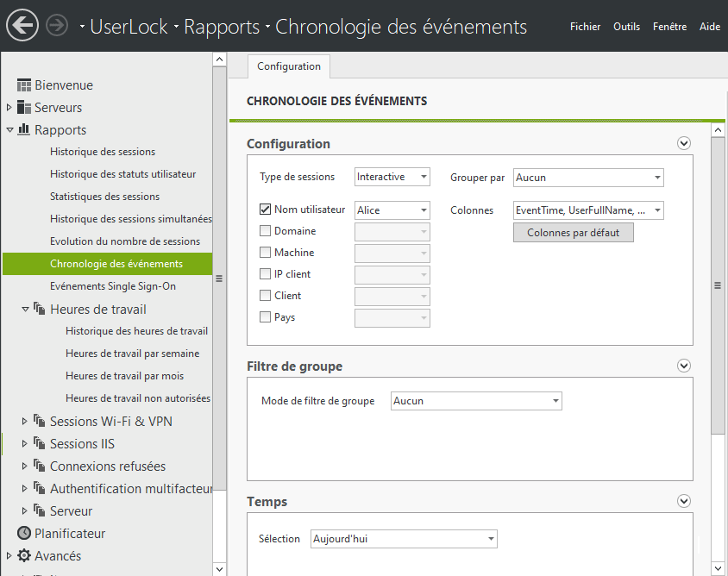Enable the Domaine filter checkbox
The width and height of the screenshot is (728, 576).
pyautogui.click(x=265, y=231)
